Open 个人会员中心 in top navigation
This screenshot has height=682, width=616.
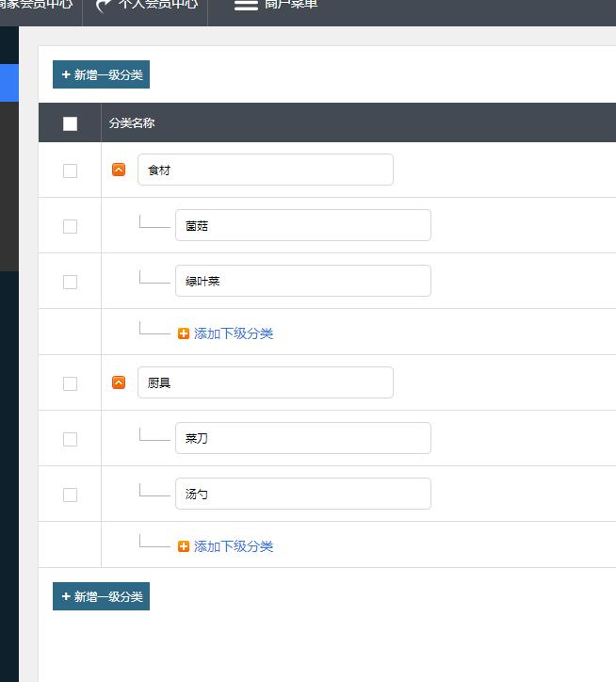point(145,7)
